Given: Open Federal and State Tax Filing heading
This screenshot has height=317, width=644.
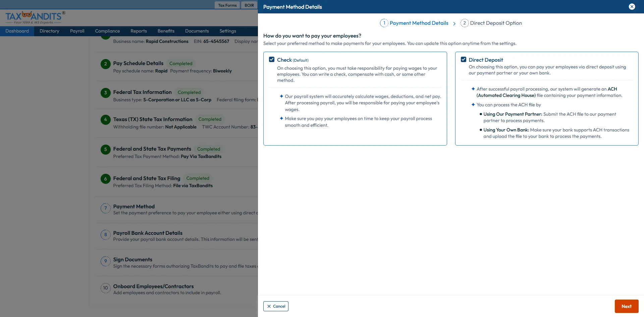Looking at the screenshot, I should (x=147, y=178).
